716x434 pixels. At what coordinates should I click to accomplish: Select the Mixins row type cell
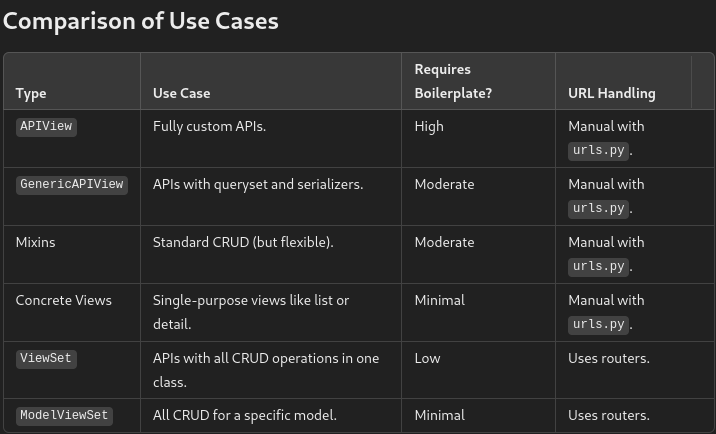coord(35,242)
